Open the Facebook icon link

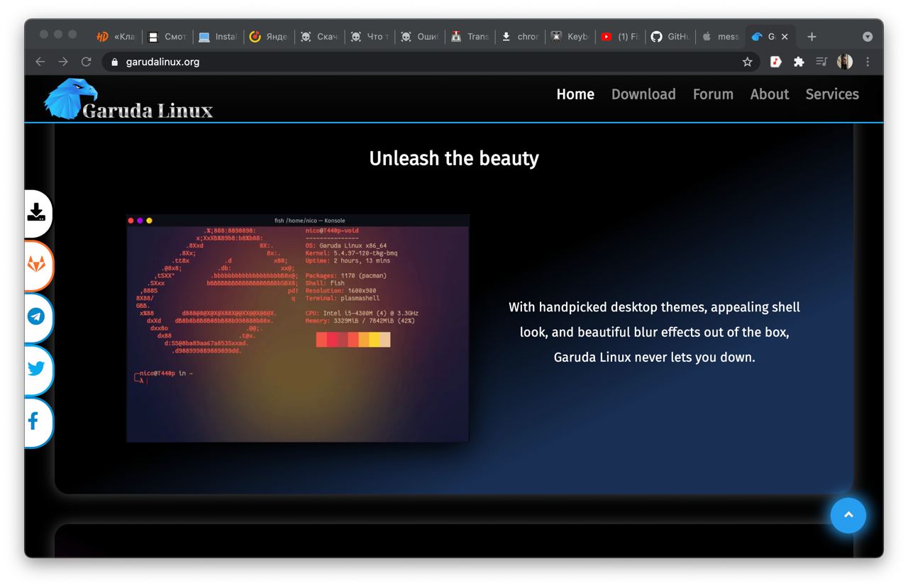click(33, 421)
